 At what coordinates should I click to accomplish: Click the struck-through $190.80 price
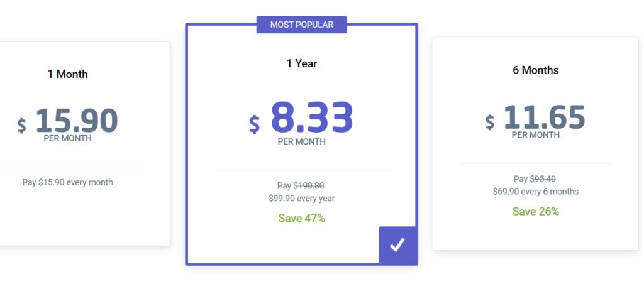point(309,186)
